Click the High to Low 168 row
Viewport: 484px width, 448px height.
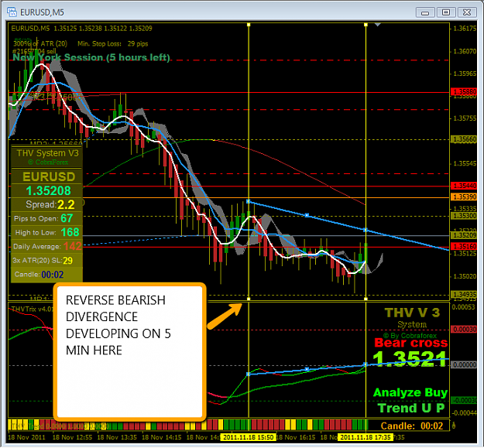(47, 232)
